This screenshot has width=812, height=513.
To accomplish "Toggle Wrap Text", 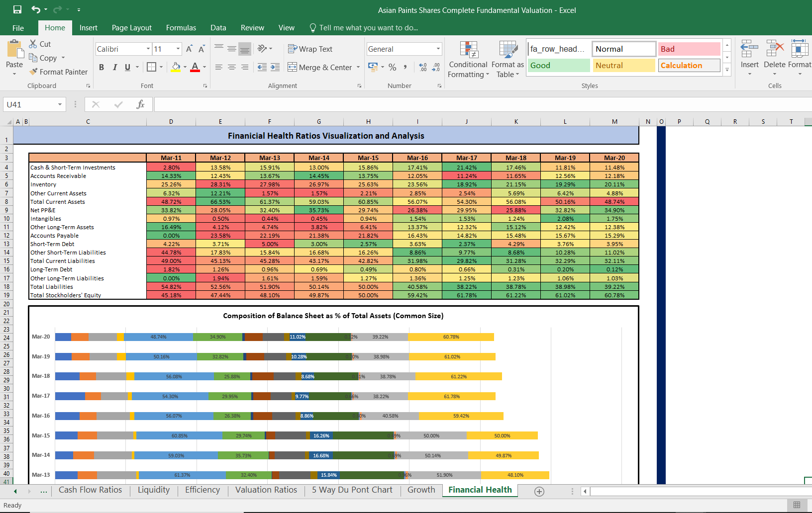I will coord(310,49).
